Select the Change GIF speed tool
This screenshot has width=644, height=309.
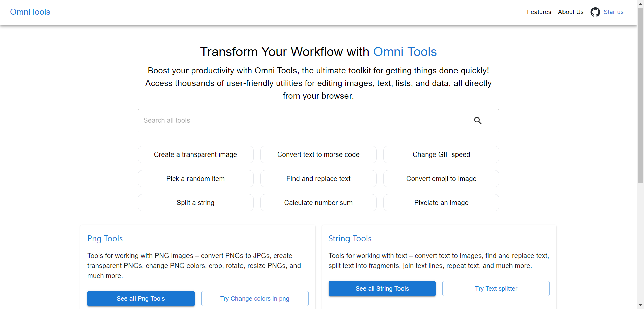(441, 154)
